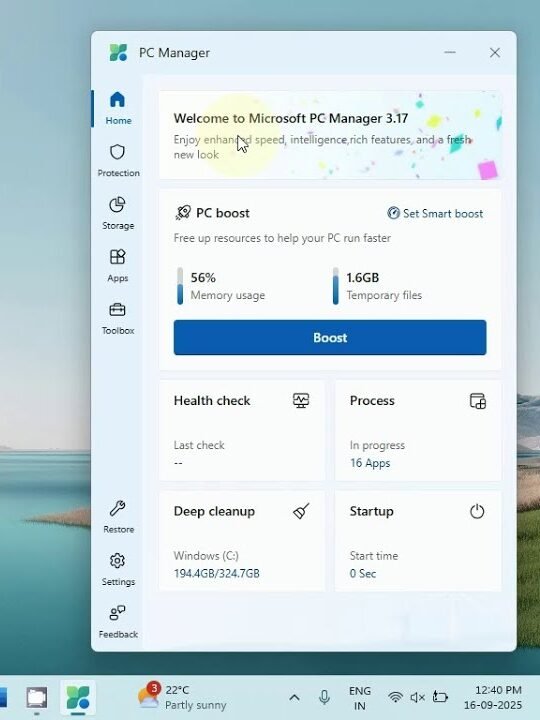Image resolution: width=540 pixels, height=720 pixels.
Task: Open the Apps section in the sidebar
Action: click(118, 266)
